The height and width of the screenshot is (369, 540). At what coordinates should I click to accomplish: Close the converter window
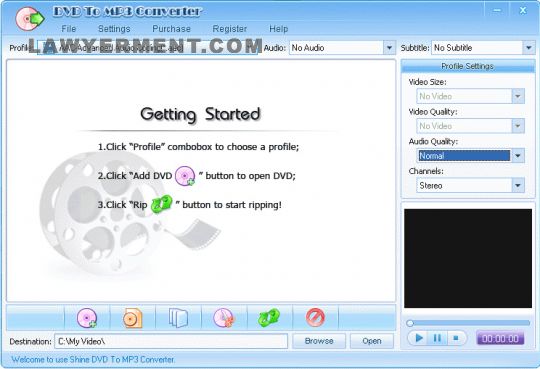pyautogui.click(x=523, y=10)
